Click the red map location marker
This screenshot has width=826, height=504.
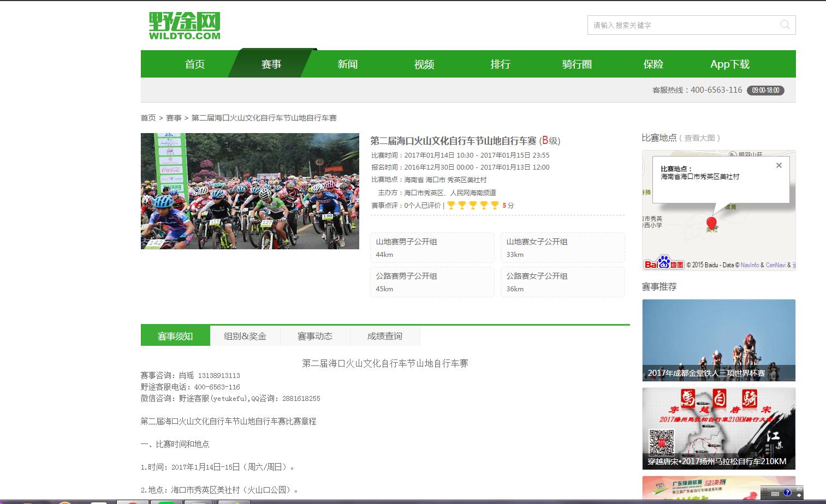(711, 223)
